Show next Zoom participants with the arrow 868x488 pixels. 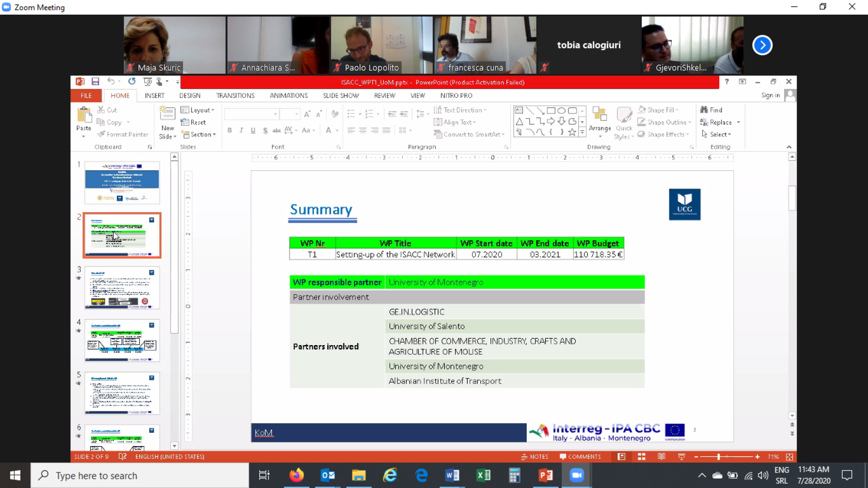[x=762, y=45]
